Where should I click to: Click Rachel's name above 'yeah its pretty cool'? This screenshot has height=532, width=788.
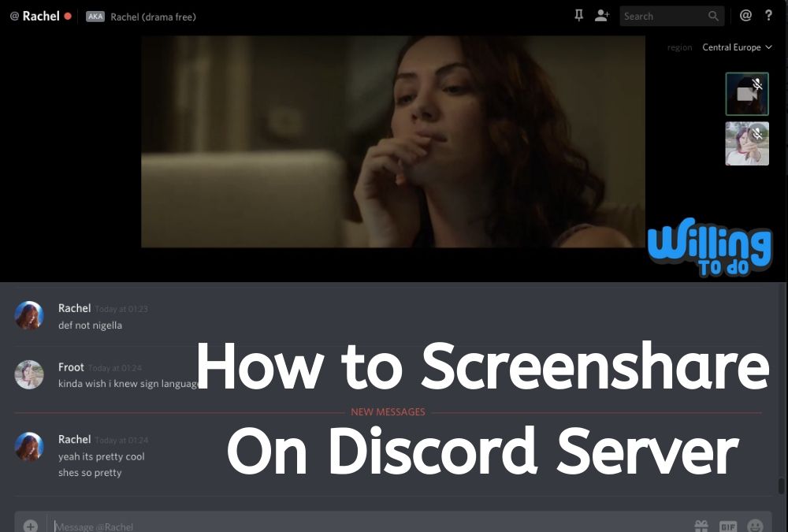74,440
